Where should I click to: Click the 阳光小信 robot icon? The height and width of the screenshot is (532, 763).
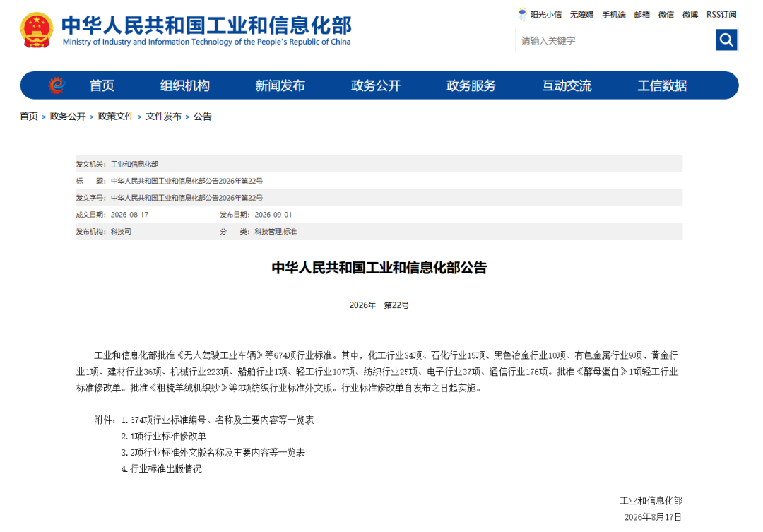(522, 14)
